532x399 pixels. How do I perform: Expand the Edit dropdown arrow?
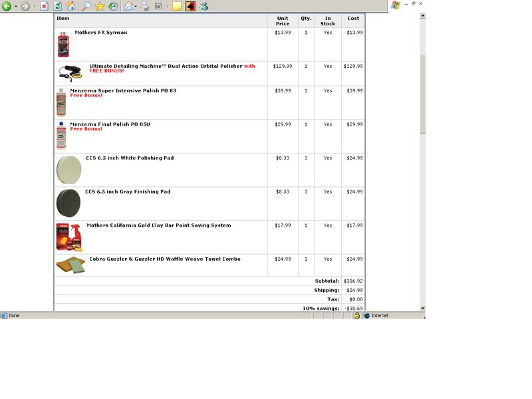point(168,6)
